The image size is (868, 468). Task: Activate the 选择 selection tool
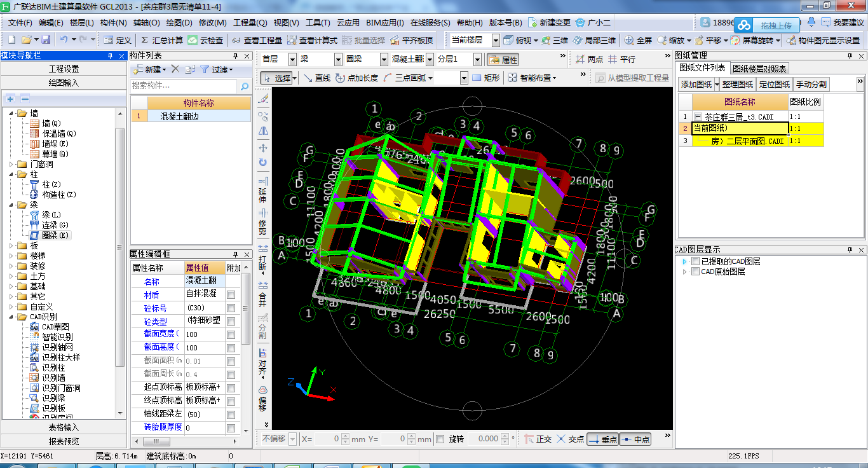[x=276, y=78]
